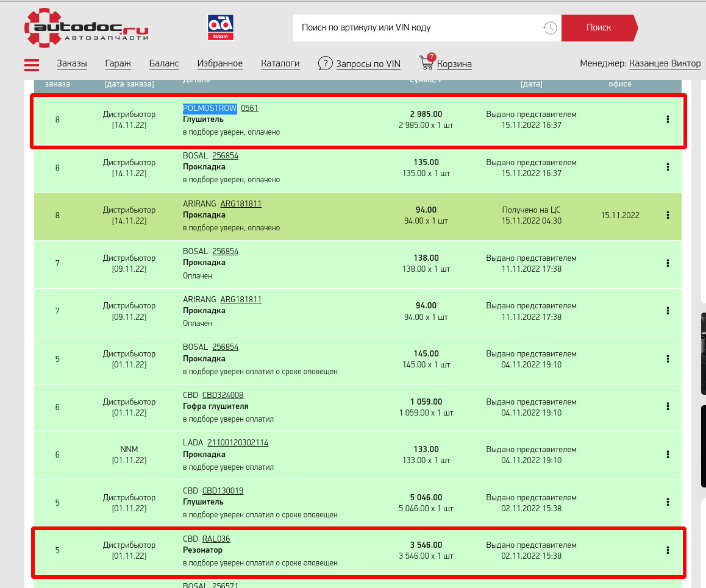The height and width of the screenshot is (588, 706).
Task: Open Гараж menu item
Action: (118, 63)
